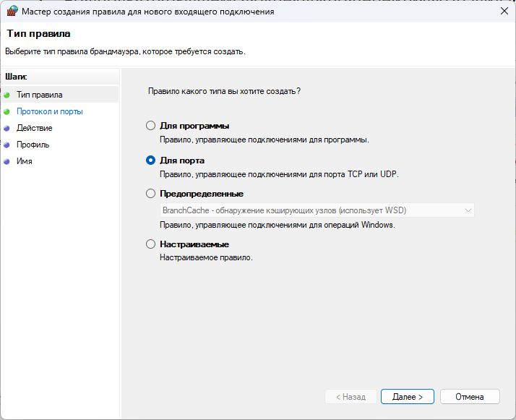Close the rule wizard window

click(x=504, y=11)
